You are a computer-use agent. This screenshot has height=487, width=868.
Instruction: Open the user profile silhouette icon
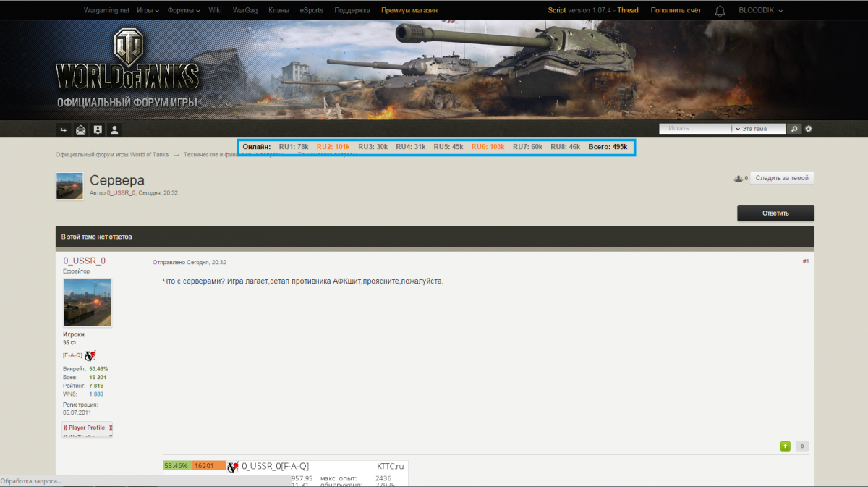114,130
